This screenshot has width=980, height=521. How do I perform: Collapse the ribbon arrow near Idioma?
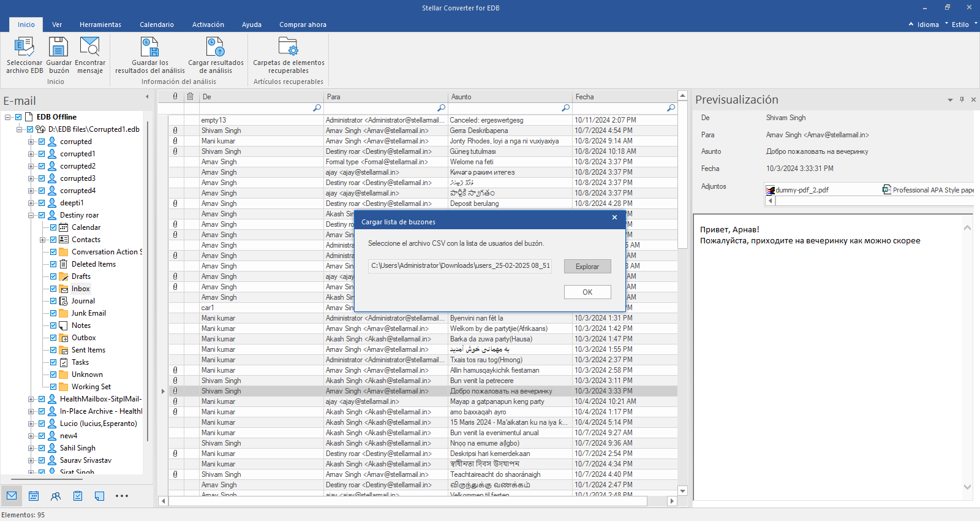(911, 25)
